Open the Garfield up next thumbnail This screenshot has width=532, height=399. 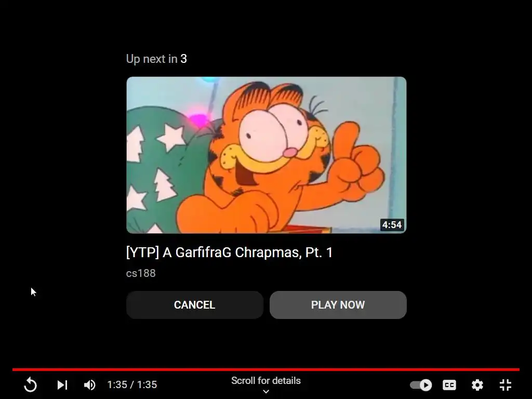tap(267, 155)
